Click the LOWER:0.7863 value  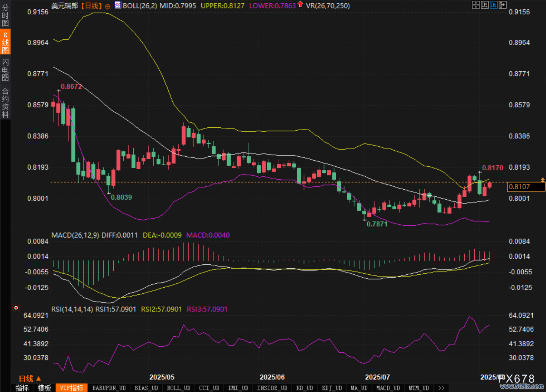point(273,6)
